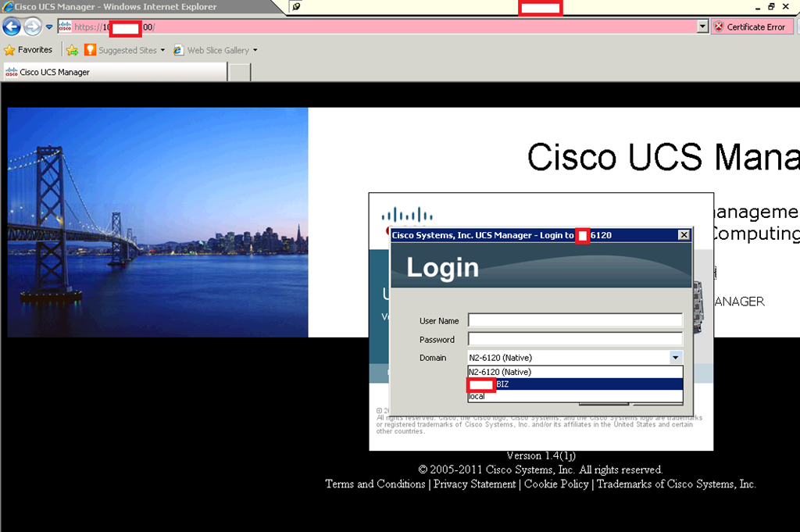
Task: Open the Favorites star button
Action: 29,50
